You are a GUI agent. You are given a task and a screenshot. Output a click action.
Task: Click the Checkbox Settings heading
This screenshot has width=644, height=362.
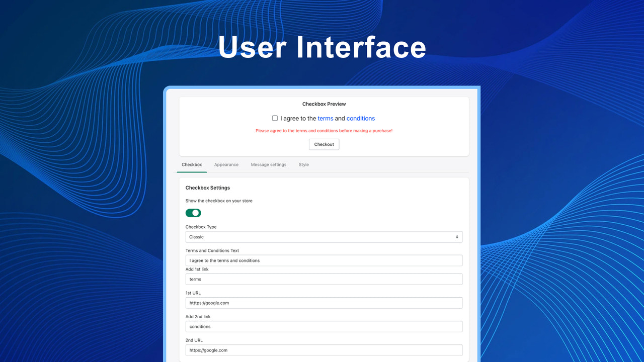click(x=208, y=188)
